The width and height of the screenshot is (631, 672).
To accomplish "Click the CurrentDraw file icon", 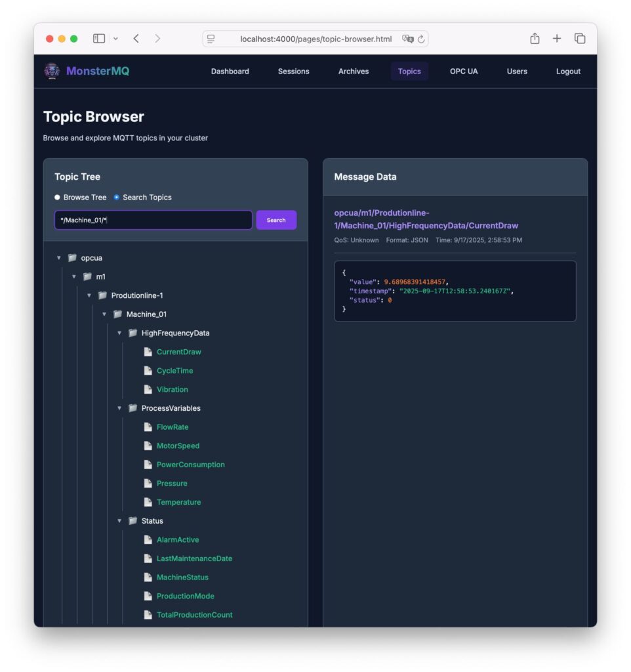I will tap(148, 352).
